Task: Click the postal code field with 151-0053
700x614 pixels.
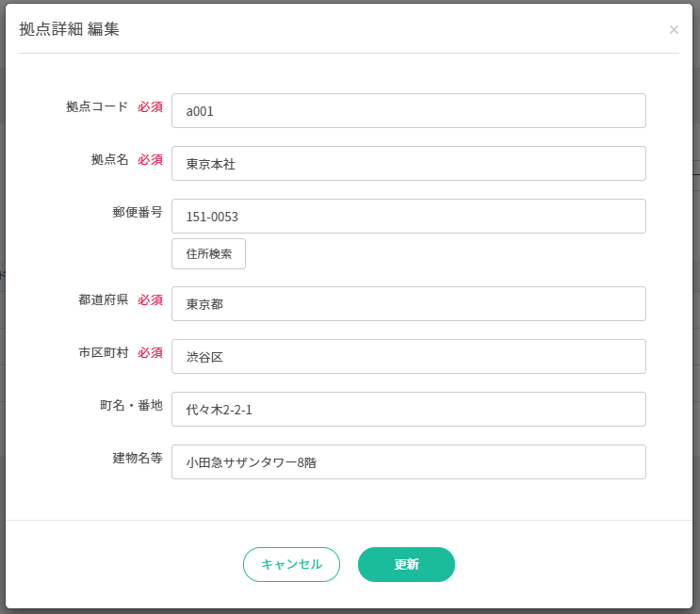Action: [408, 217]
